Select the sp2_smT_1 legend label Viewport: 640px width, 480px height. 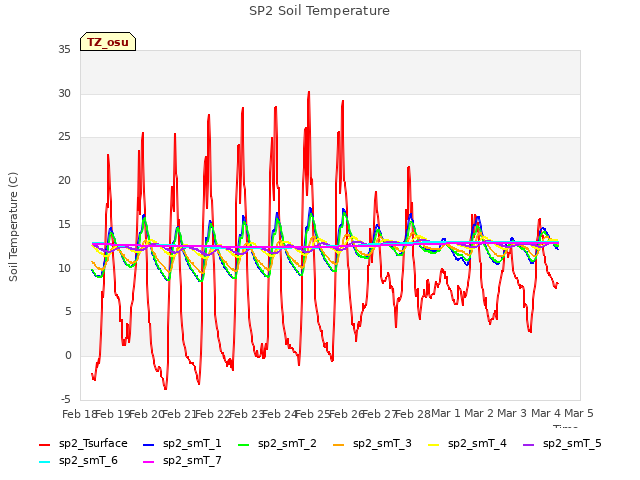click(x=192, y=444)
